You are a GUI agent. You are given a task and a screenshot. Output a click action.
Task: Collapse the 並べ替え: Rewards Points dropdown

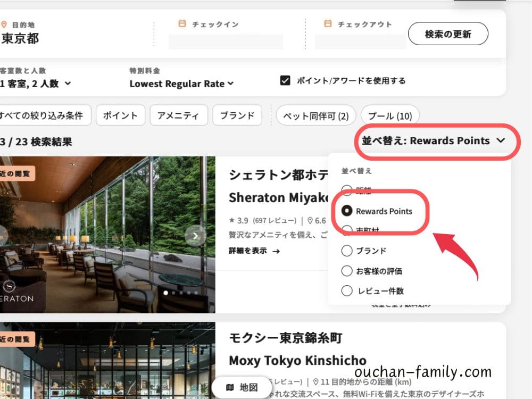click(434, 140)
